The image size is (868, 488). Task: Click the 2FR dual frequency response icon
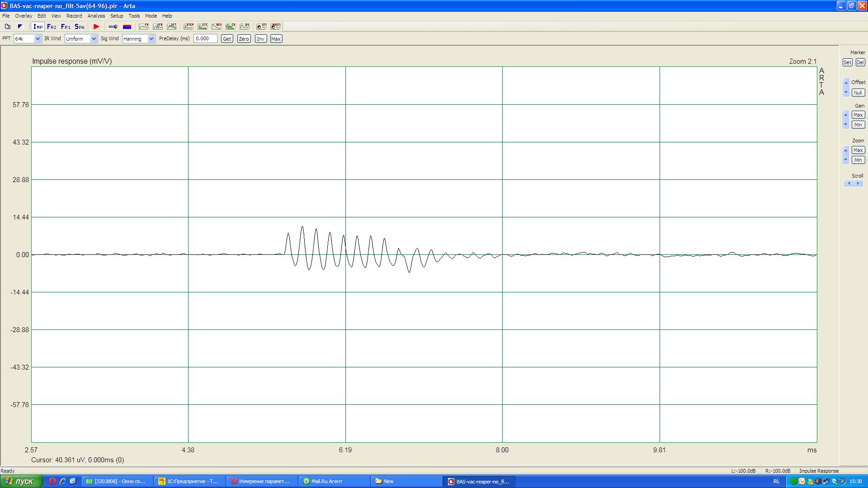(158, 27)
